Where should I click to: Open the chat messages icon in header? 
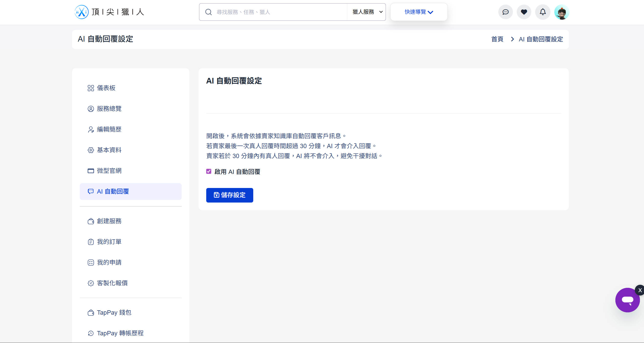pos(505,12)
